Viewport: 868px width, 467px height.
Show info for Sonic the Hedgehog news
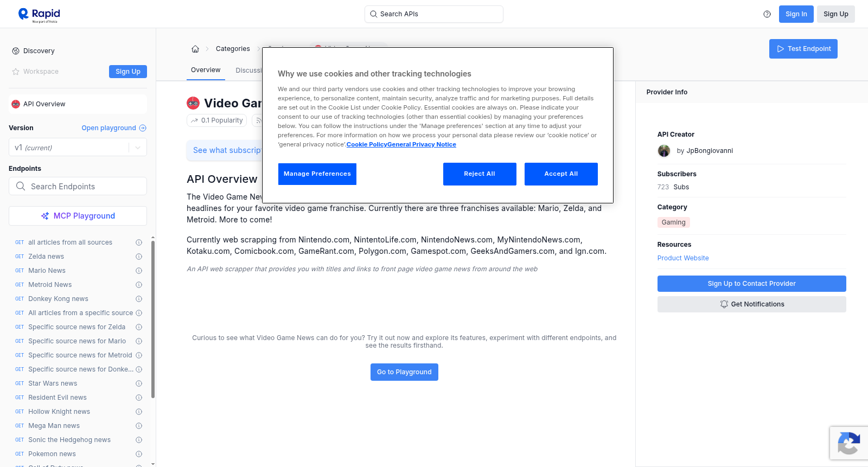(x=139, y=440)
